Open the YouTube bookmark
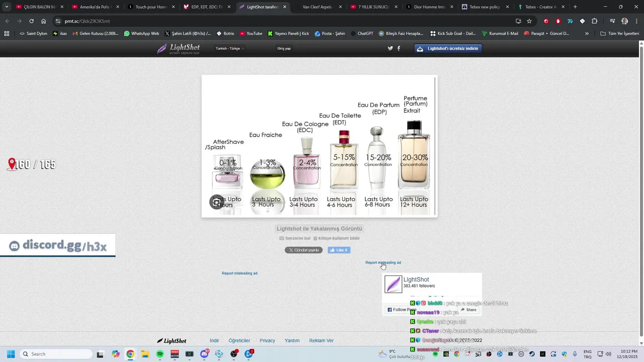 click(251, 33)
